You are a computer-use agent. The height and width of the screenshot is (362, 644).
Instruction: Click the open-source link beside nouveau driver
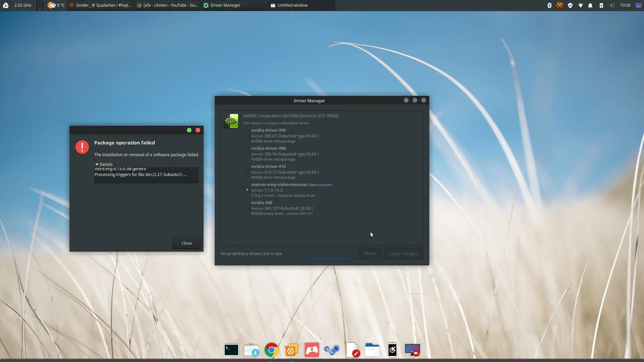[320, 185]
